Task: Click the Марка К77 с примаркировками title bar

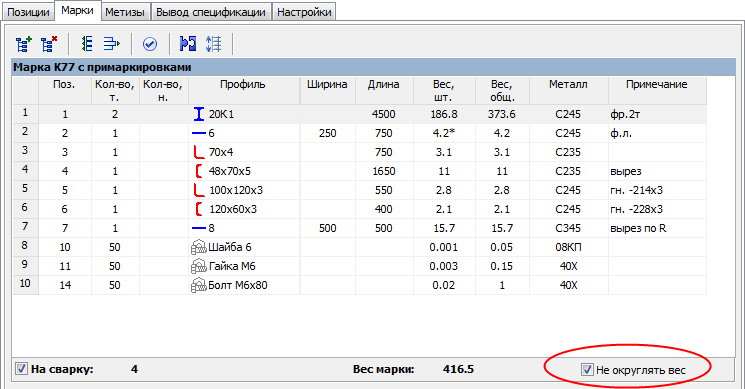Action: point(373,67)
